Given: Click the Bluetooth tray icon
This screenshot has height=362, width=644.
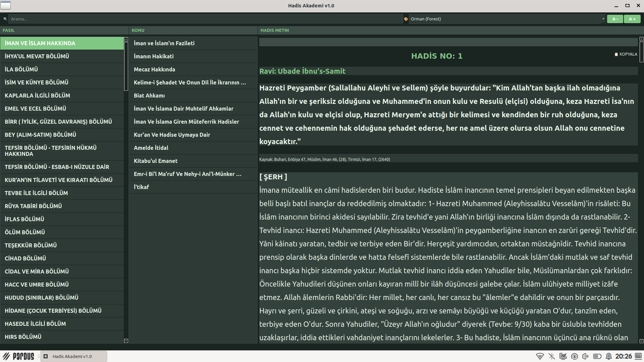Looking at the screenshot, I should (x=551, y=356).
